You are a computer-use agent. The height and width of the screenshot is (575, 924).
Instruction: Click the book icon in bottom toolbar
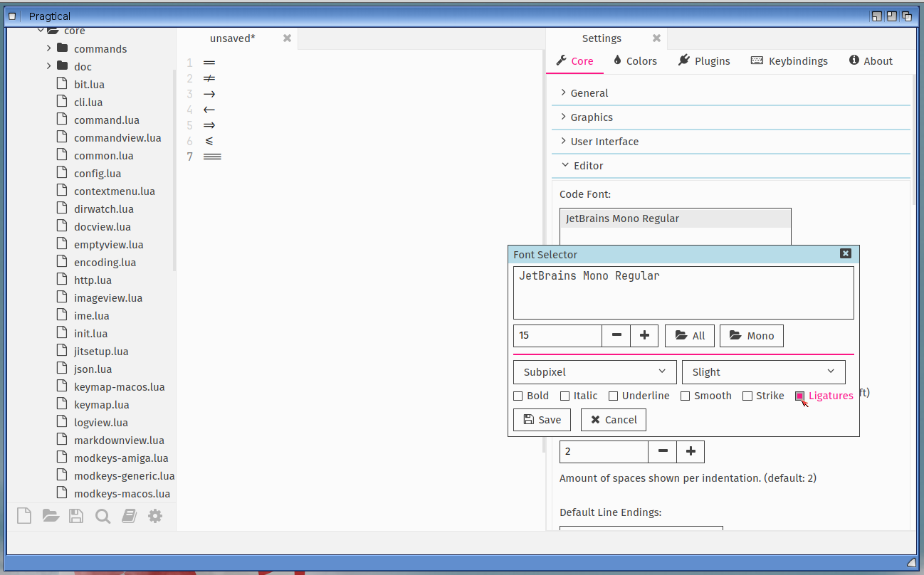[129, 516]
